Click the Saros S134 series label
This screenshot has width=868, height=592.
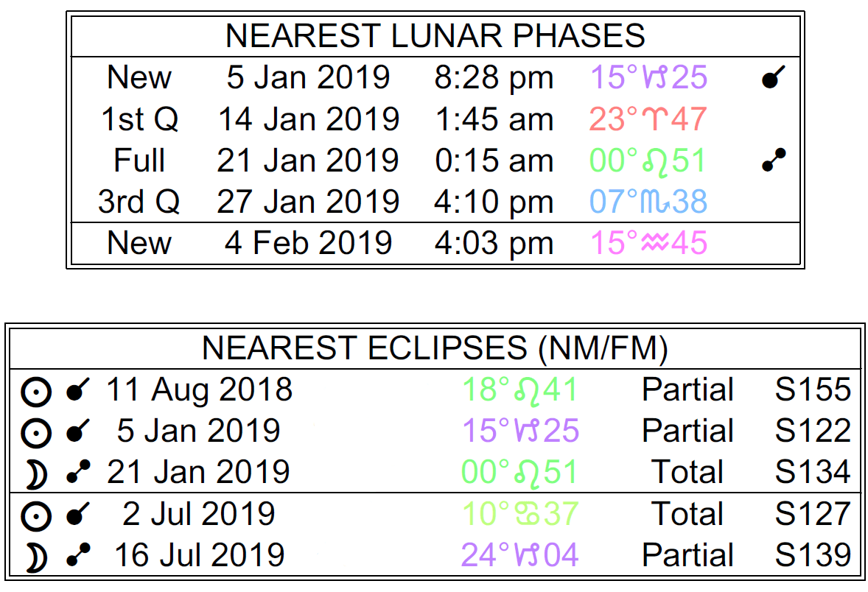tap(813, 472)
